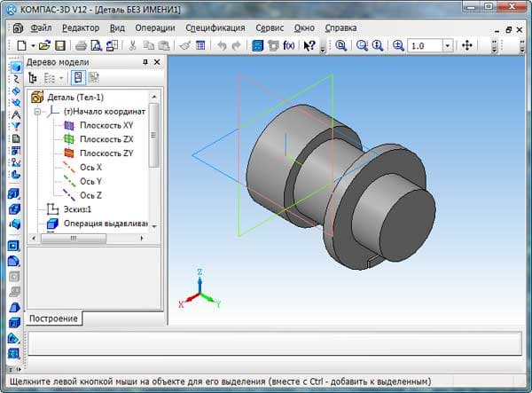Click the Copy icon in toolbar
The image size is (532, 393).
[x=148, y=45]
